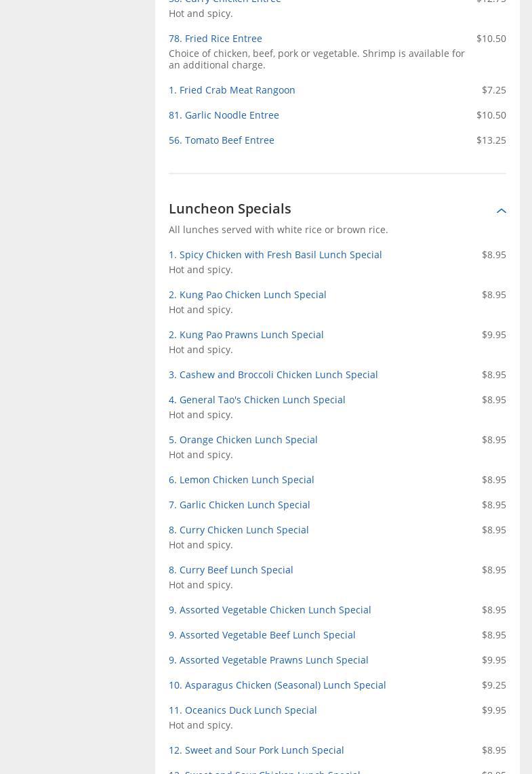The image size is (532, 774).
Task: Add Lemon Chicken Lunch Special
Action: pyautogui.click(x=241, y=480)
